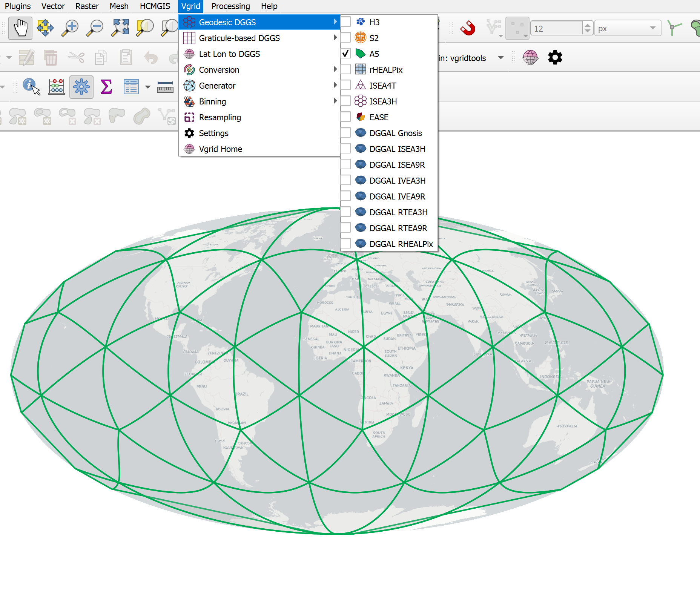
Task: Click the Zoom In magnifier
Action: (x=70, y=28)
